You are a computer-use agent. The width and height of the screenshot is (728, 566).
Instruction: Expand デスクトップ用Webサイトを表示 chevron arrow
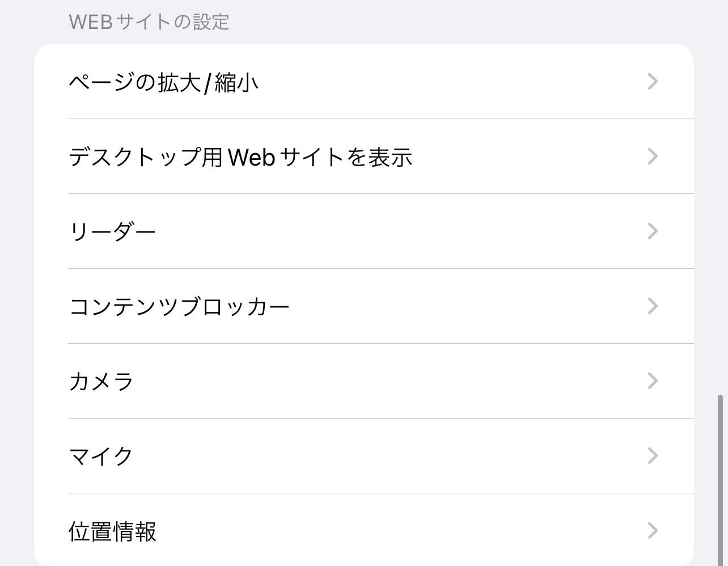pos(653,157)
